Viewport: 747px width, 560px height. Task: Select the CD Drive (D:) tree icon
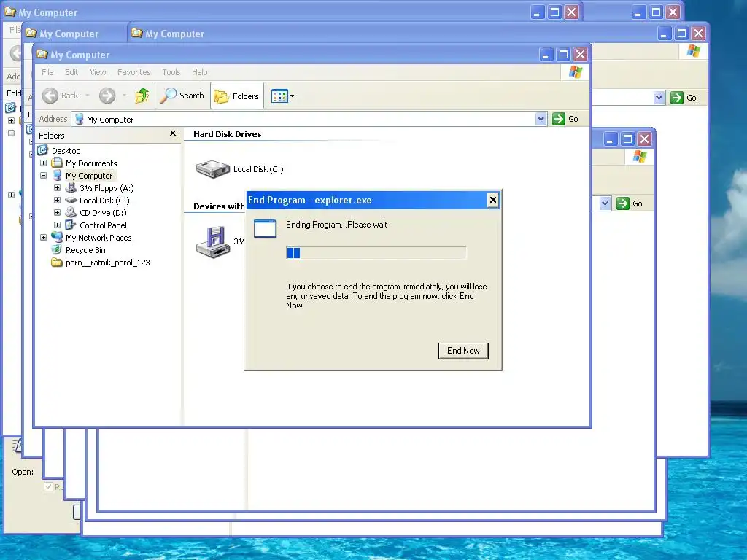coord(71,212)
